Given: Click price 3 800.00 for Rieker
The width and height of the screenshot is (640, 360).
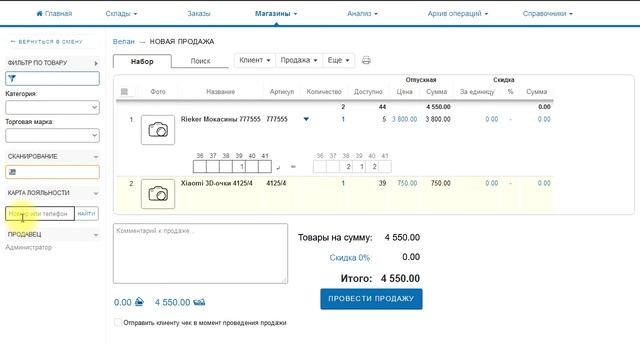Looking at the screenshot, I should 404,119.
